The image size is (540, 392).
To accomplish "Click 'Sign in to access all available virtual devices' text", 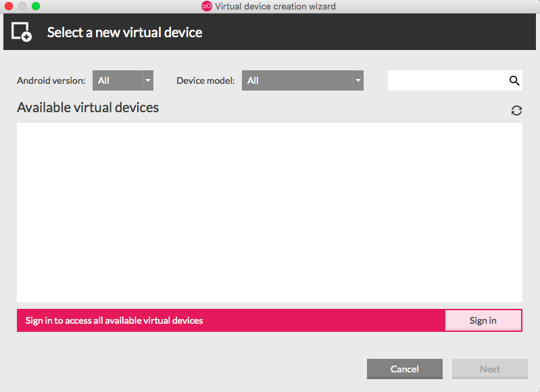I will pos(114,320).
